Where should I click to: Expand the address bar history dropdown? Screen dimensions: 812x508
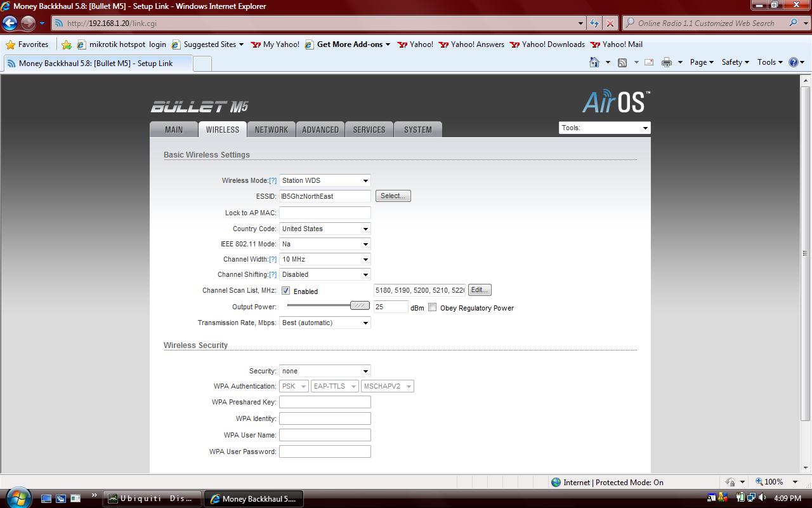[580, 23]
